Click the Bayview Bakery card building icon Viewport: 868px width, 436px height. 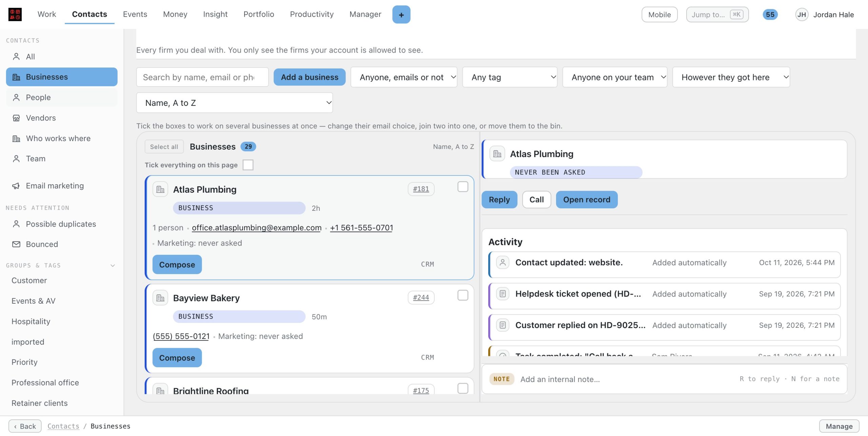[x=160, y=298]
